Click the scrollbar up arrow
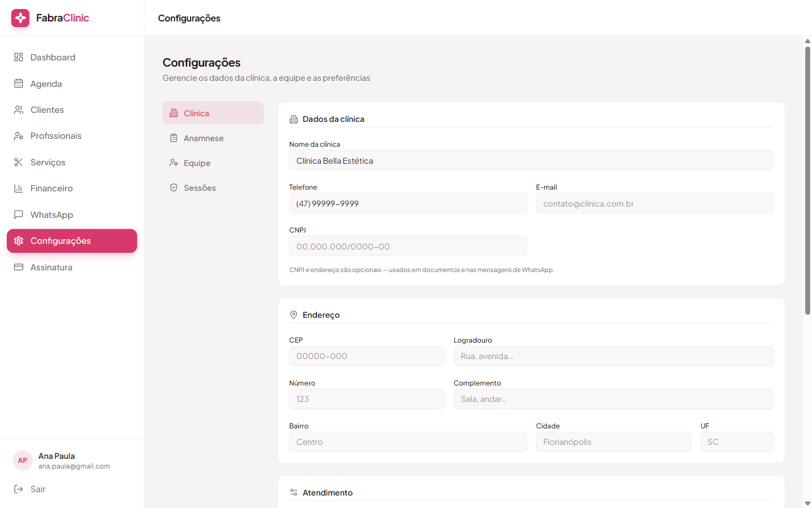This screenshot has width=812, height=508. (807, 41)
